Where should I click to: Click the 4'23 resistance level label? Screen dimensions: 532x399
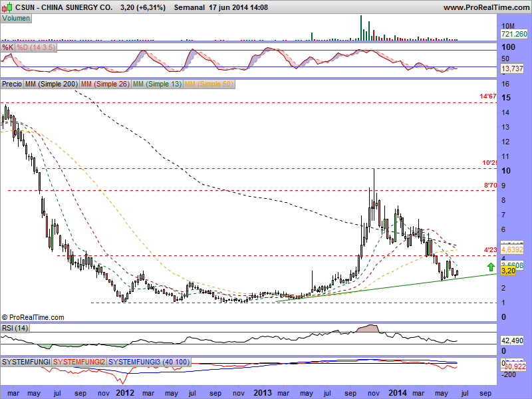(491, 250)
